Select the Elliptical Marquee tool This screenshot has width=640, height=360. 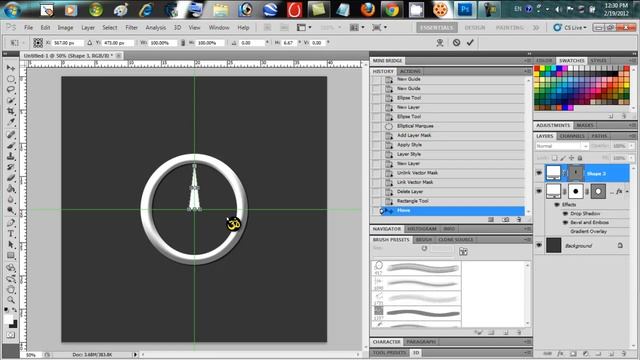click(11, 78)
